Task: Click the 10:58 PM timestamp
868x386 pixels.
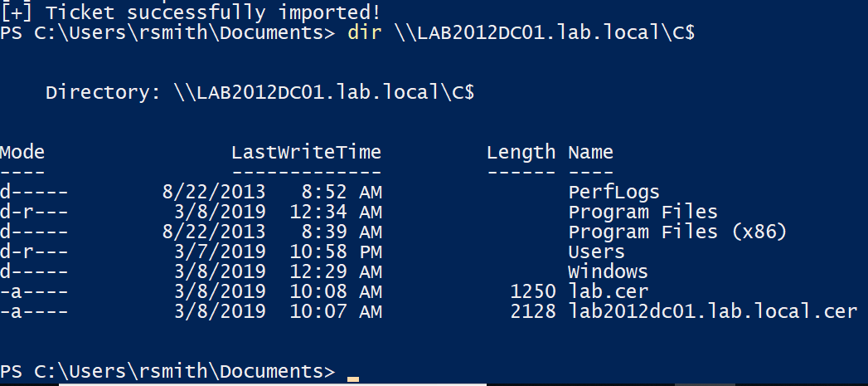Action: 336,252
